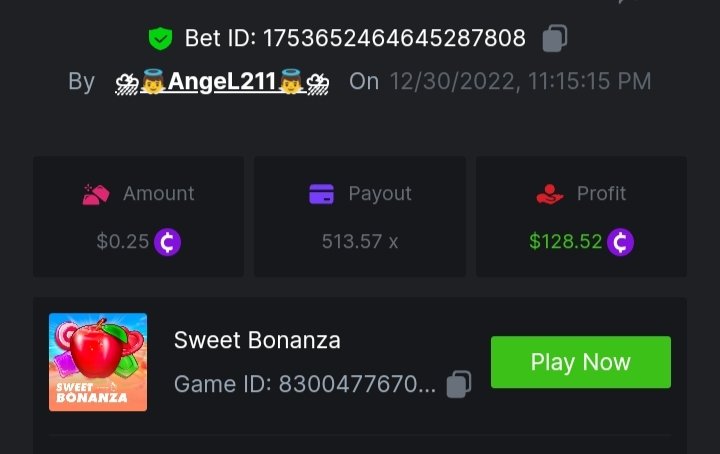Click the $0.25 bet amount value

[x=123, y=242]
